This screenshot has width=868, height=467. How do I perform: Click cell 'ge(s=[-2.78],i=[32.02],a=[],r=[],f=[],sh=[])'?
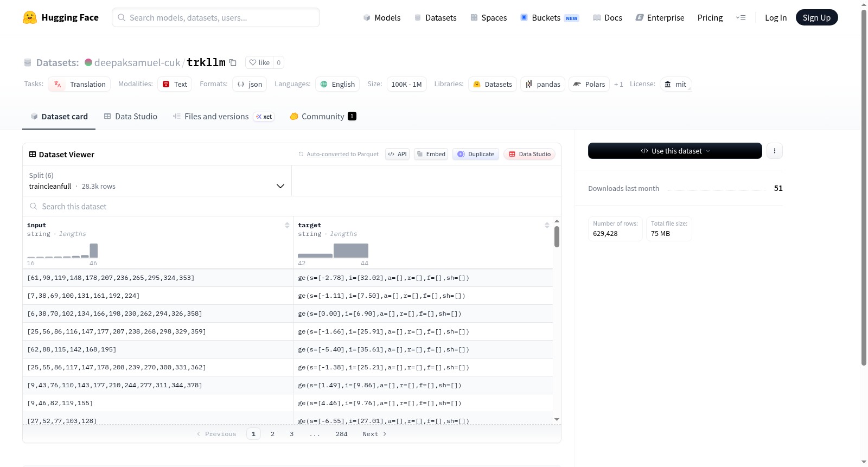[423, 278]
